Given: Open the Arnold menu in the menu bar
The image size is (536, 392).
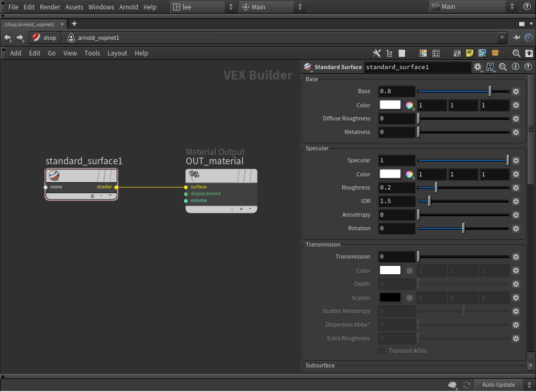Looking at the screenshot, I should pyautogui.click(x=129, y=7).
